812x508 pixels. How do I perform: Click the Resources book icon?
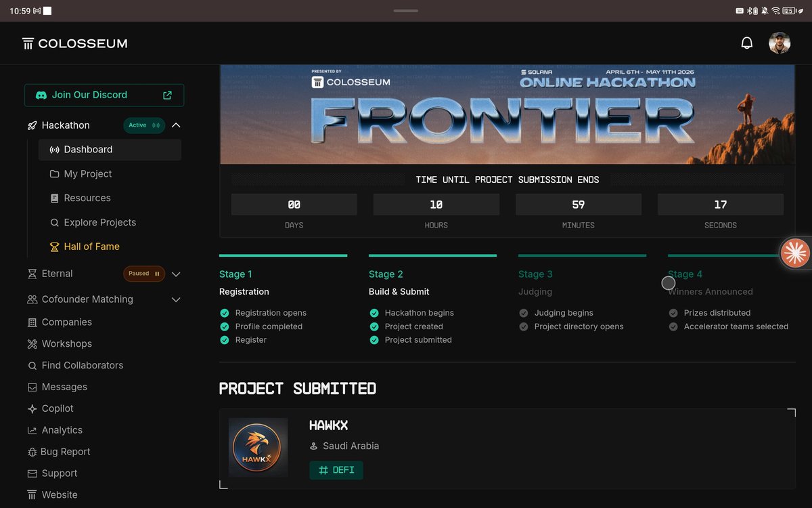[55, 198]
